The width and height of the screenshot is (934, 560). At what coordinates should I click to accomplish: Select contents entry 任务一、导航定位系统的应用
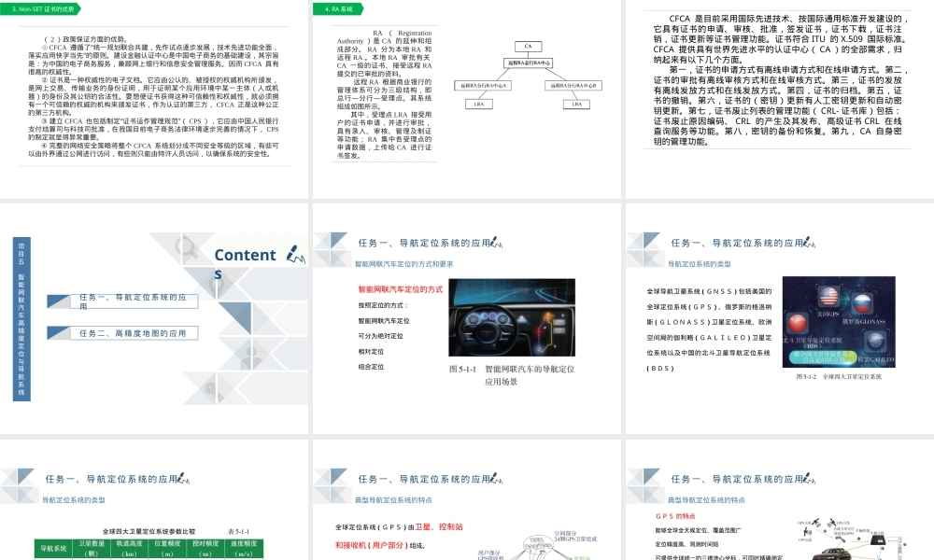click(133, 301)
